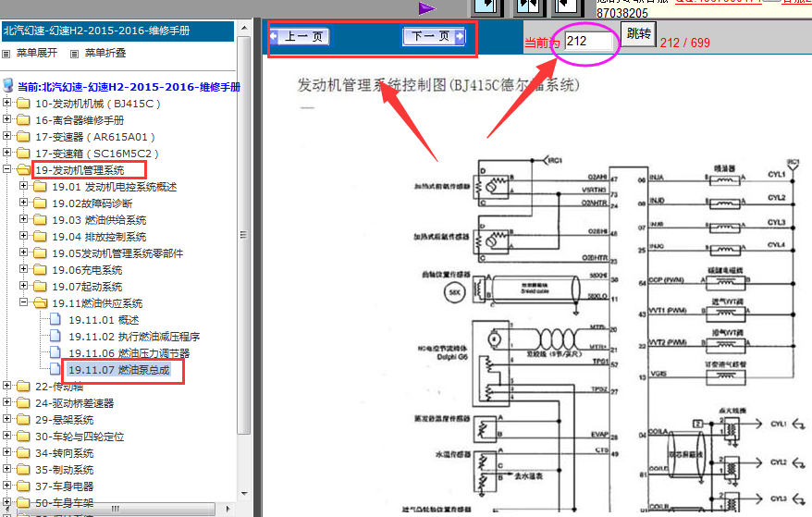Click folder icon of 19.06充电系统
This screenshot has width=812, height=517.
pos(40,270)
